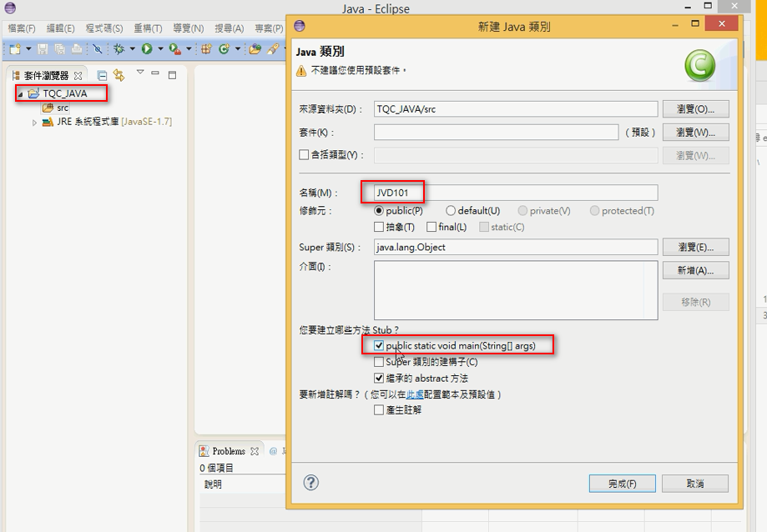The height and width of the screenshot is (532, 767).
Task: Open the Package Explorer view menu triangle
Action: click(x=140, y=72)
